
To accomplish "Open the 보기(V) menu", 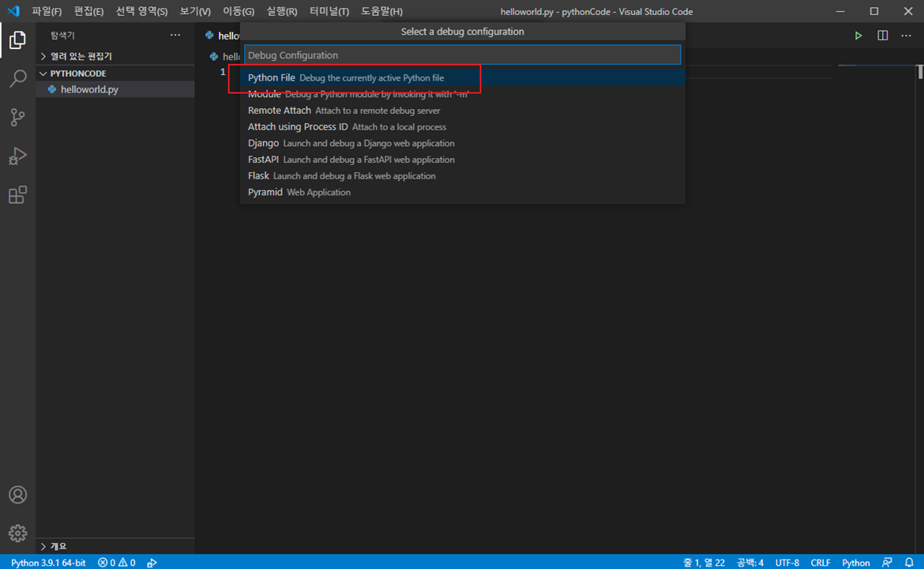I will click(x=195, y=11).
